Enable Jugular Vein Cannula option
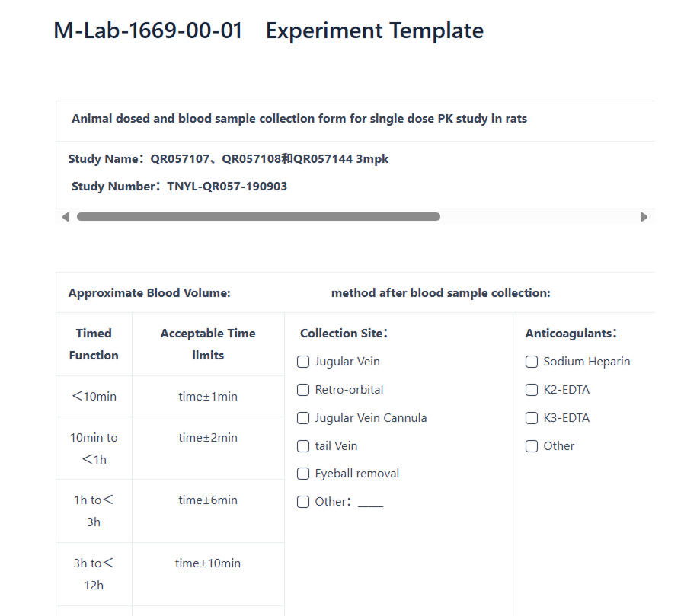Image resolution: width=700 pixels, height=616 pixels. [x=303, y=418]
